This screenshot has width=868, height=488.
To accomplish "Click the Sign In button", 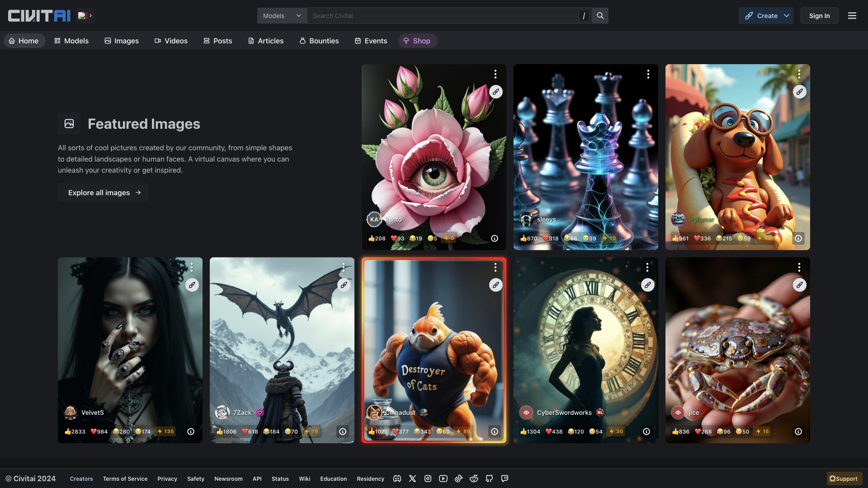I will (819, 16).
